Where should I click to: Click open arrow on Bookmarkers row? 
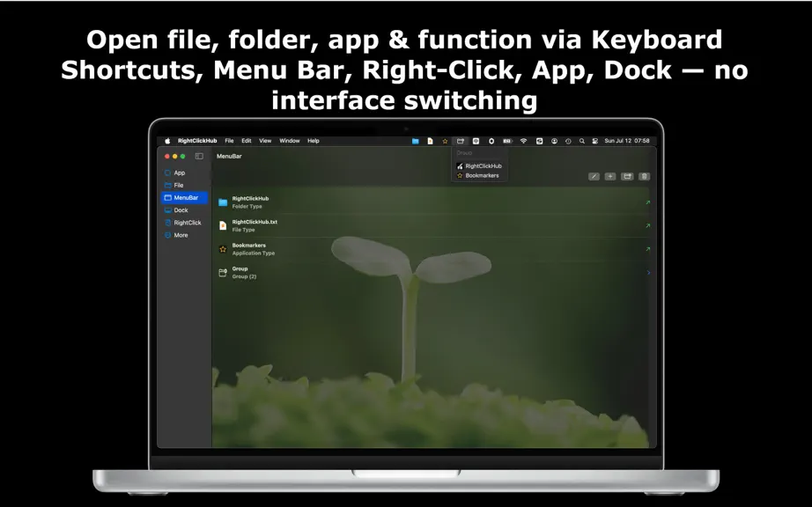tap(648, 249)
